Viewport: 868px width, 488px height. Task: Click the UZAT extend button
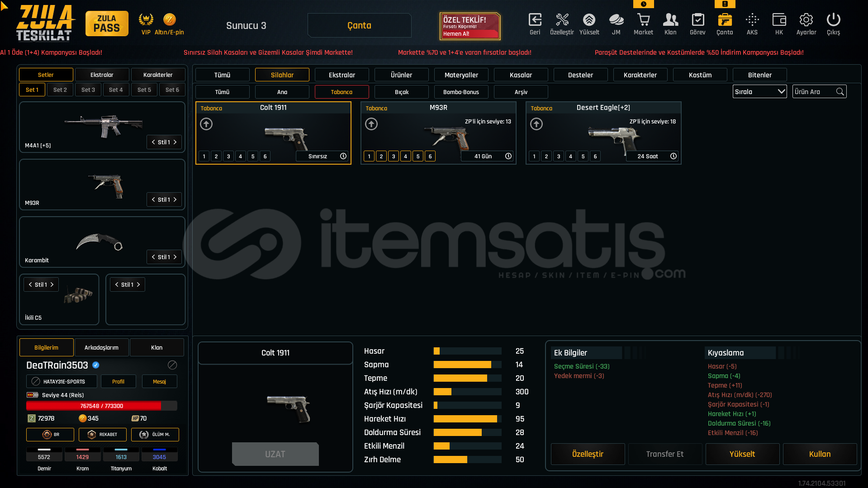click(275, 454)
